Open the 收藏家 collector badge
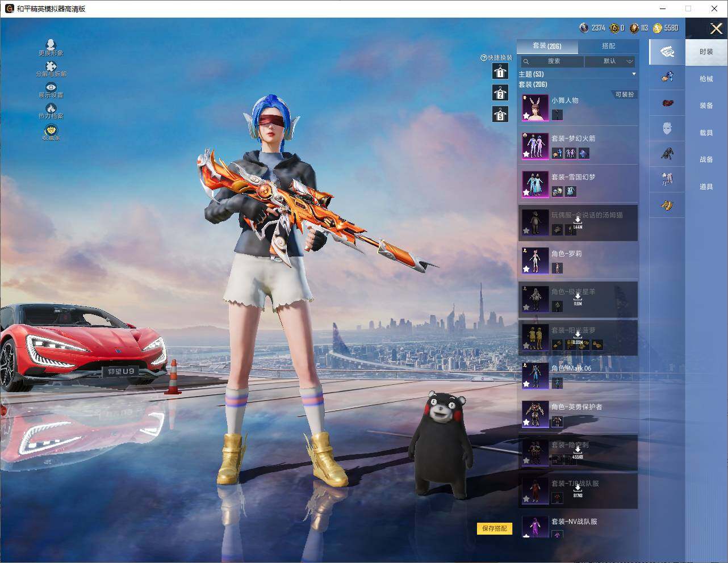Viewport: 728px width, 563px height. click(51, 132)
